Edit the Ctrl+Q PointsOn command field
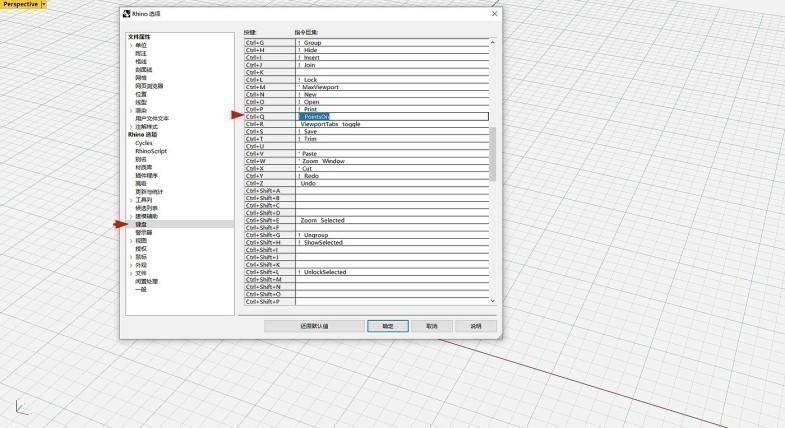Screen dimensions: 785x428 pos(391,117)
